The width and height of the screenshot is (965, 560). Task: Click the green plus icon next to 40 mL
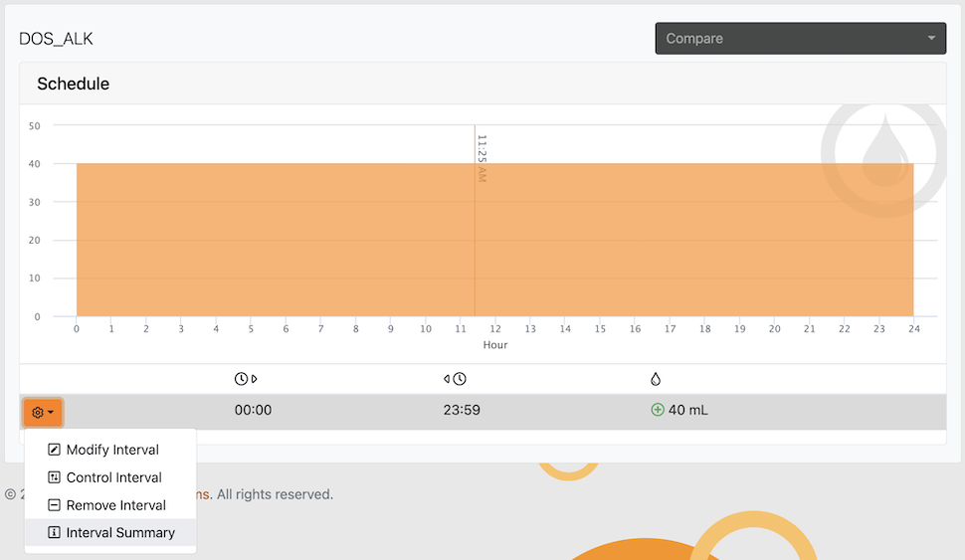(x=657, y=410)
